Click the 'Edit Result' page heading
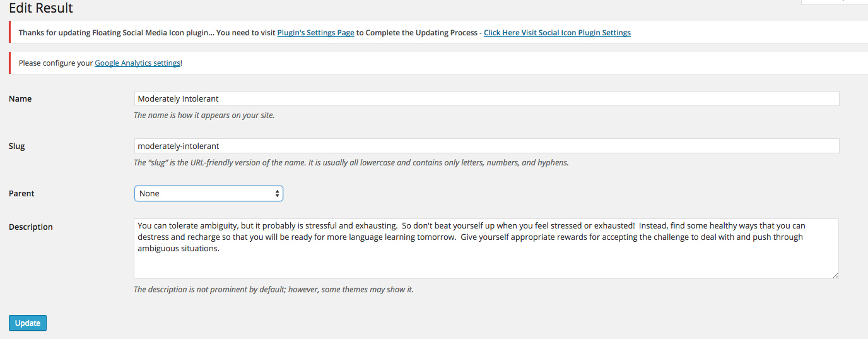The height and width of the screenshot is (339, 868). click(x=41, y=8)
